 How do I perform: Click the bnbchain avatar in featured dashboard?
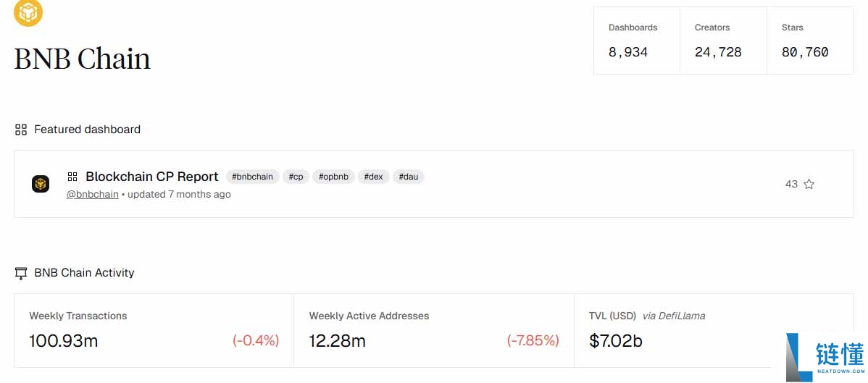[x=41, y=184]
